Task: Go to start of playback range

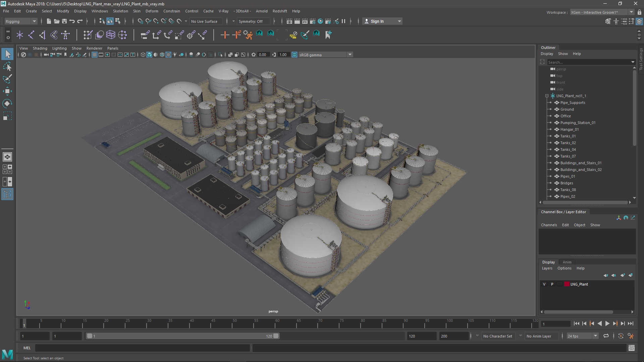Action: pyautogui.click(x=576, y=323)
